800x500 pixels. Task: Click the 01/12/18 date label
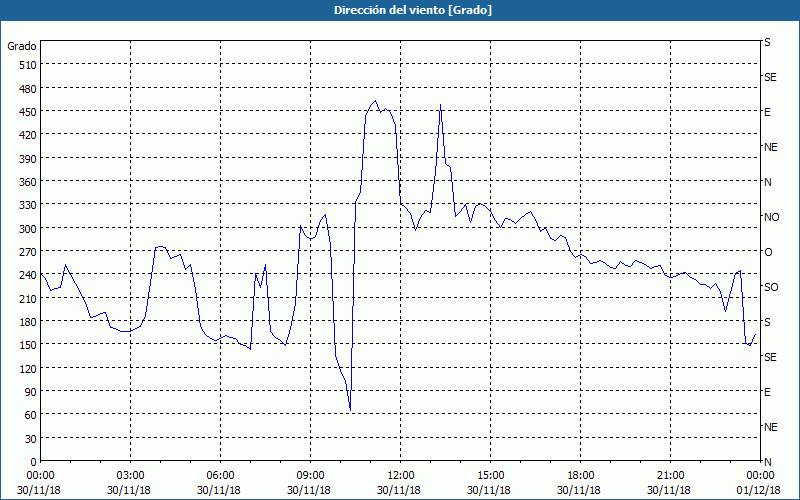point(760,490)
